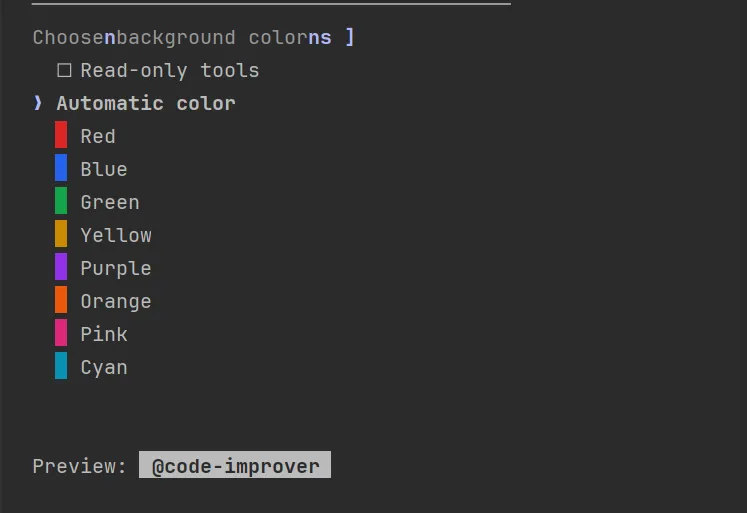747x513 pixels.
Task: Choose the pink color swatch
Action: click(61, 333)
